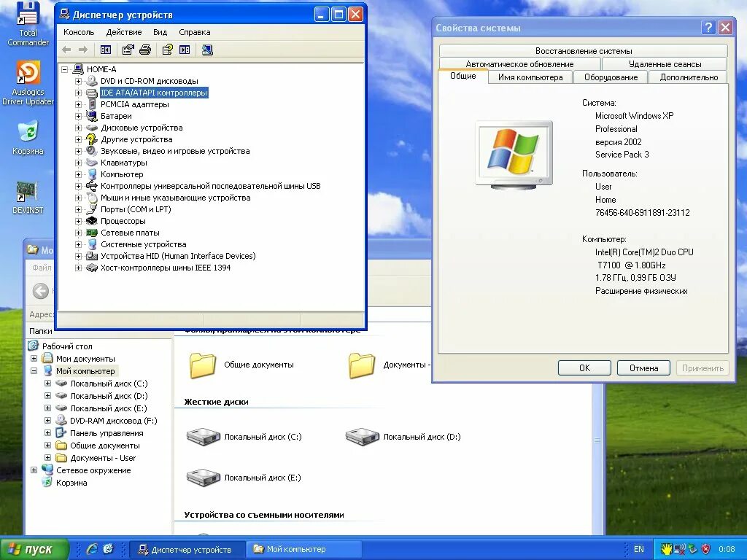
Task: Click the Print icon in Device Manager toolbar
Action: [145, 50]
